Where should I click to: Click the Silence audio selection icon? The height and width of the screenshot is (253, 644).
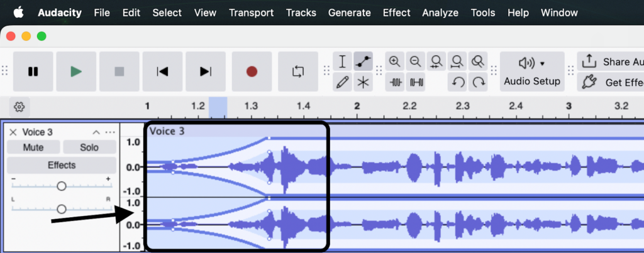coord(416,82)
